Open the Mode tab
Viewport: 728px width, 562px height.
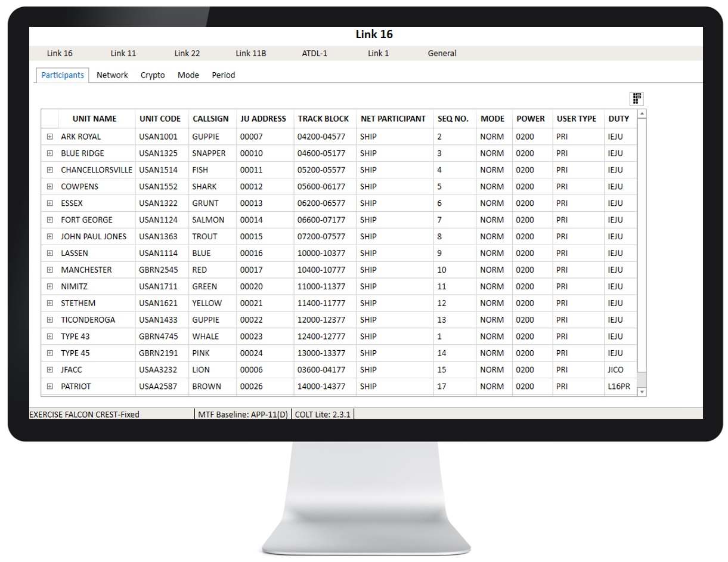pyautogui.click(x=188, y=75)
